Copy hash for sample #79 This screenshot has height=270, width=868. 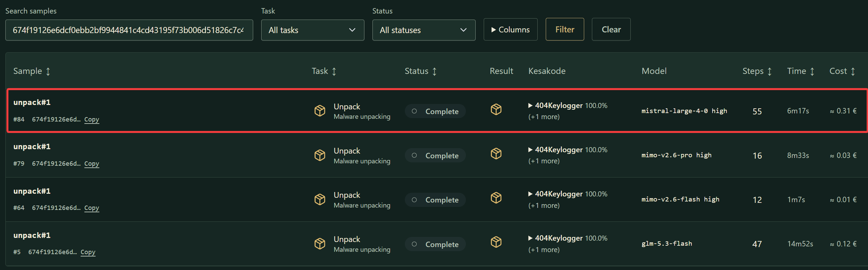point(92,164)
